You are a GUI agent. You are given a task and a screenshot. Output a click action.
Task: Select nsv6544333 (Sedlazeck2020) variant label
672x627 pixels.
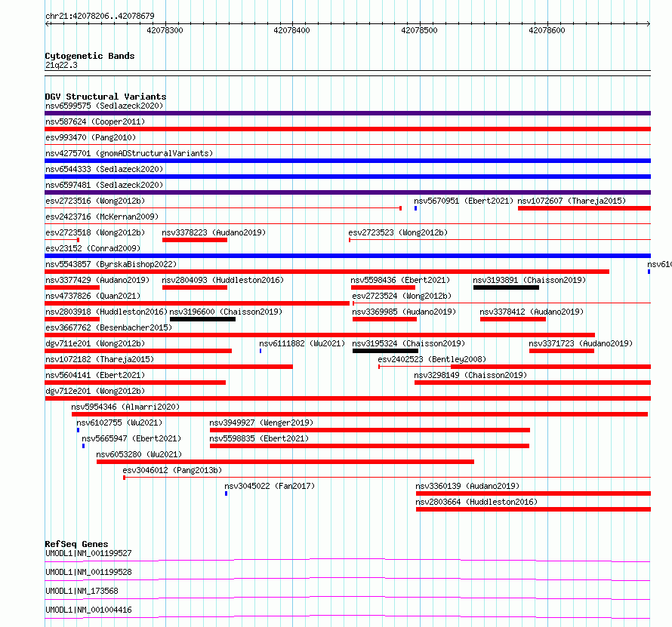(104, 169)
